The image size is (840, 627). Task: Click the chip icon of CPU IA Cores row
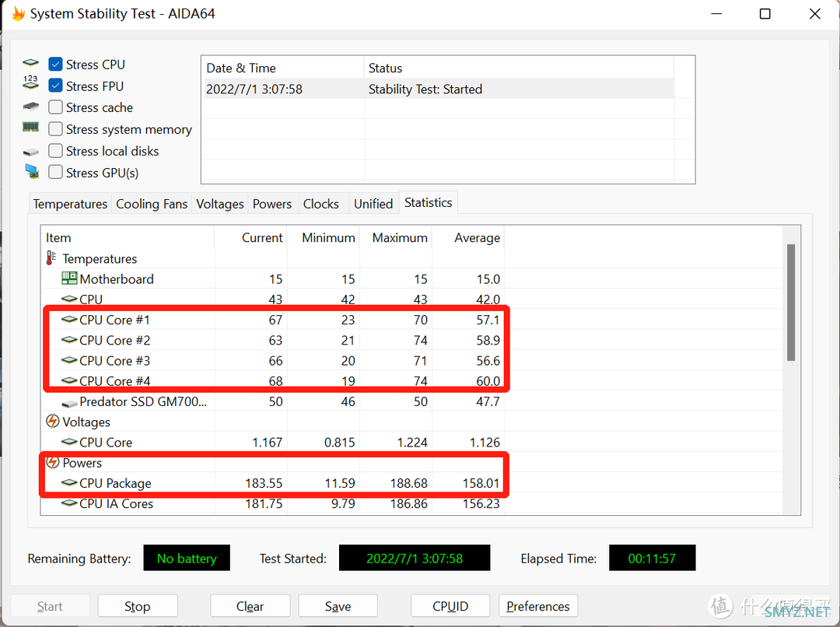pyautogui.click(x=69, y=503)
